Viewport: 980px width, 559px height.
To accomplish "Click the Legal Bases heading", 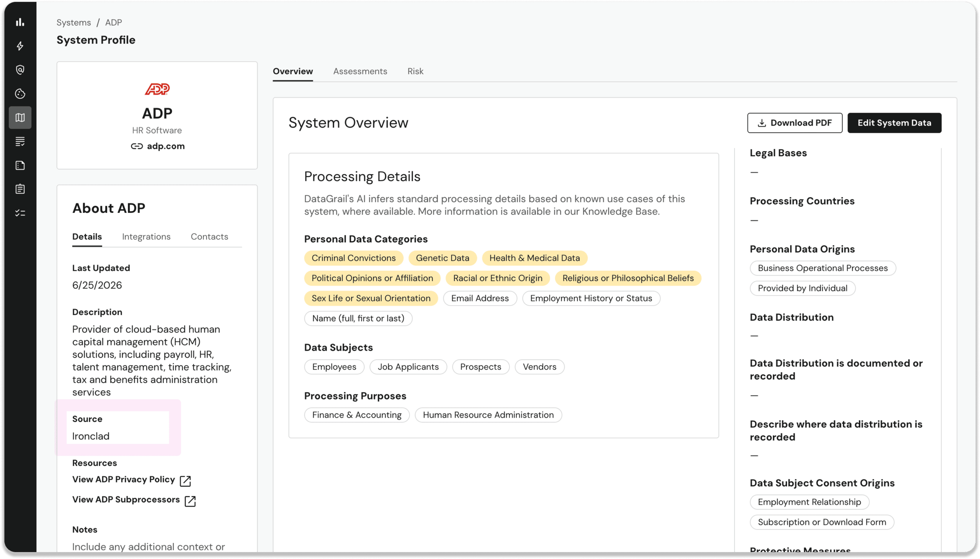I will 778,153.
